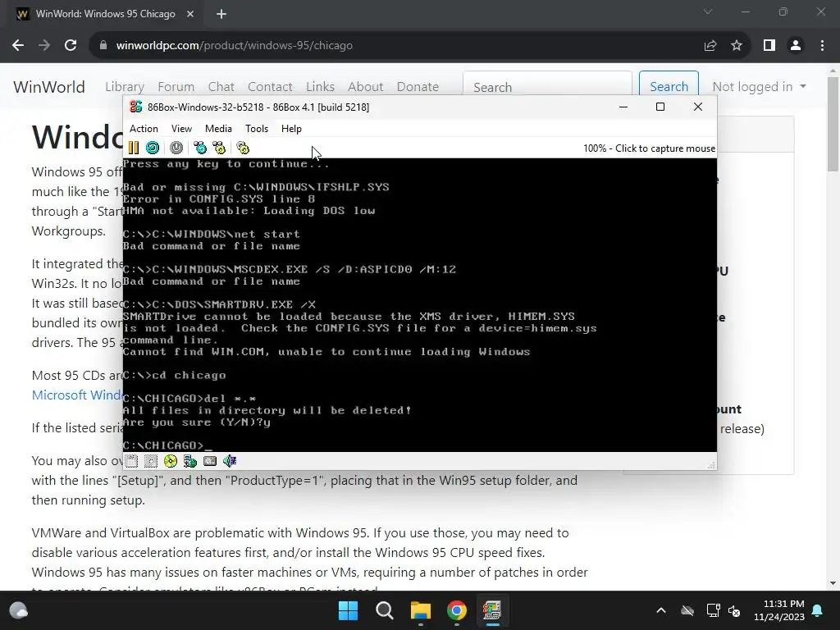Open WinWorld Links page
The width and height of the screenshot is (840, 630).
[321, 87]
